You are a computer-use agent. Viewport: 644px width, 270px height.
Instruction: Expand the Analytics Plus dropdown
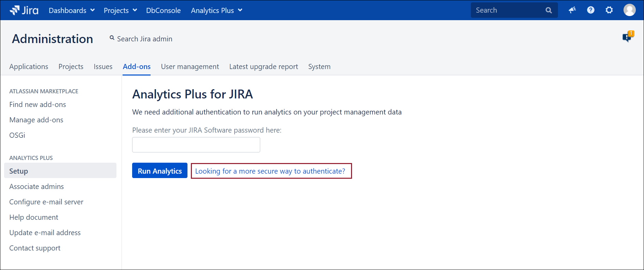[216, 10]
